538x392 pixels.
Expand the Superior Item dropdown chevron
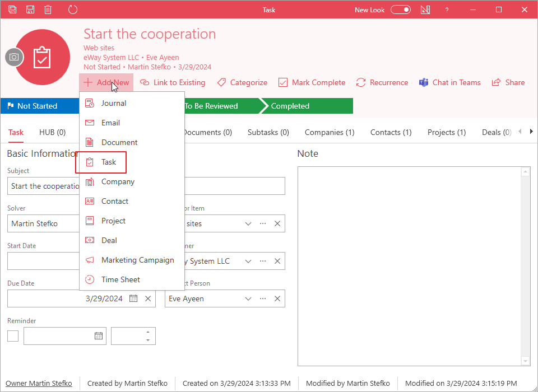248,223
